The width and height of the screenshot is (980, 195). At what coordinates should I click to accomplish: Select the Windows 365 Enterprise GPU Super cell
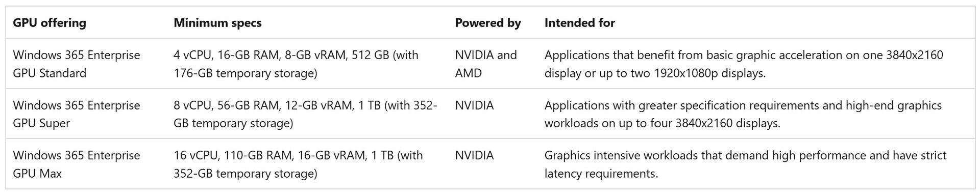tap(77, 114)
